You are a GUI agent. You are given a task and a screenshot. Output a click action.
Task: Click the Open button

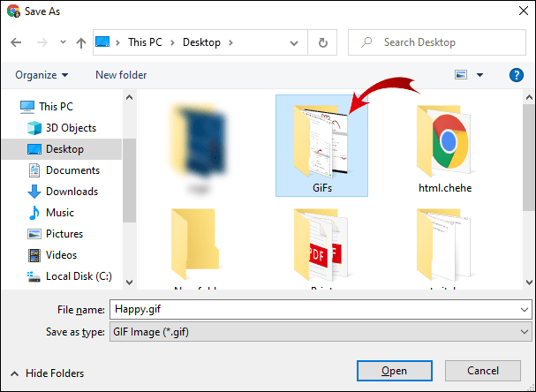tap(395, 371)
